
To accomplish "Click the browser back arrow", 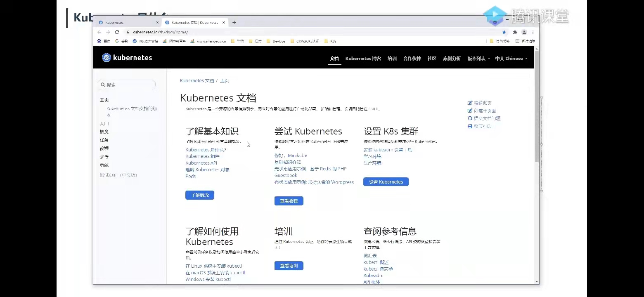I will point(99,32).
